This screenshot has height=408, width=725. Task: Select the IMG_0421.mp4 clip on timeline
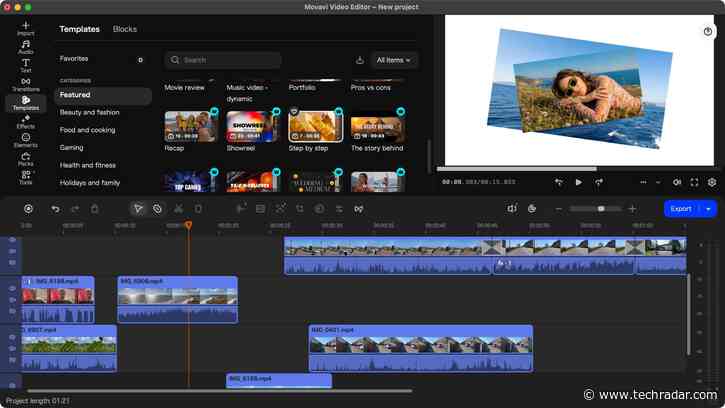pyautogui.click(x=421, y=348)
